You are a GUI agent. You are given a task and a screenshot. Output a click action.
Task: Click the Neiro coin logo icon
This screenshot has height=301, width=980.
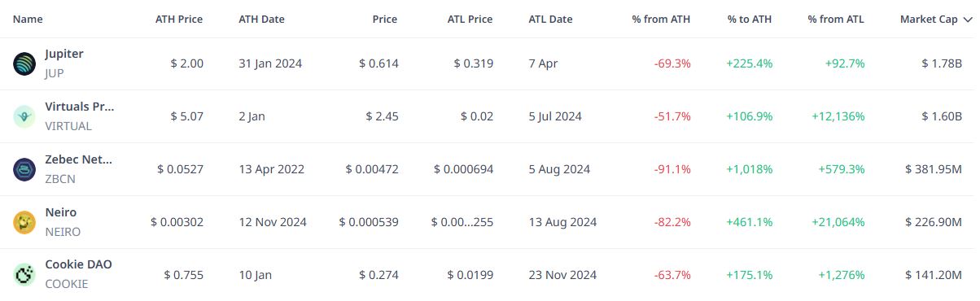(24, 222)
